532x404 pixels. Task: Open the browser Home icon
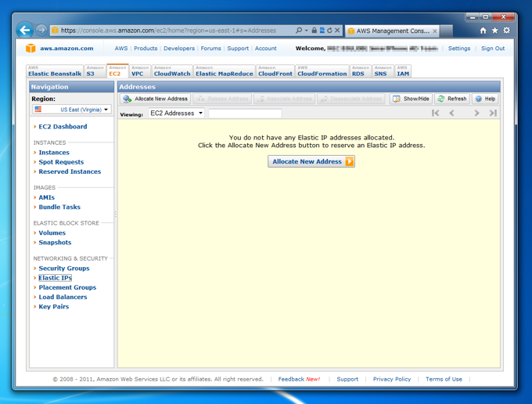[483, 31]
